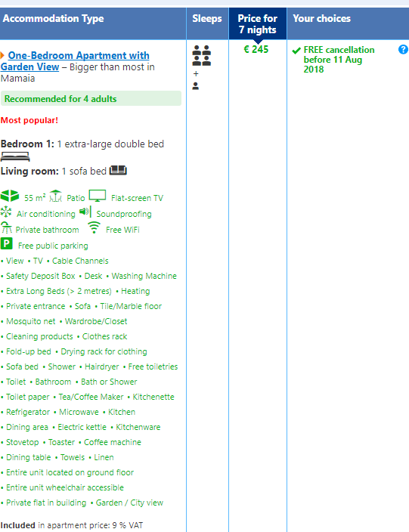Click the sofa bed icon
The width and height of the screenshot is (409, 532).
click(118, 170)
